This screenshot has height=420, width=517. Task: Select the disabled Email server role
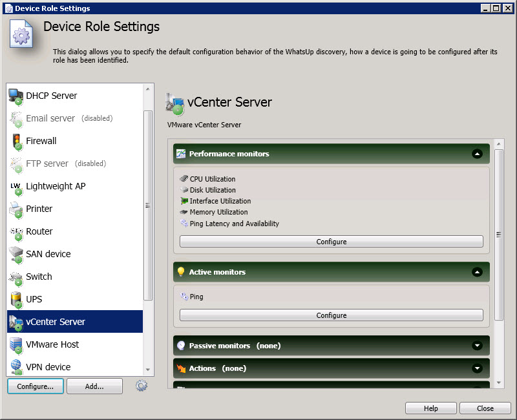tap(50, 118)
